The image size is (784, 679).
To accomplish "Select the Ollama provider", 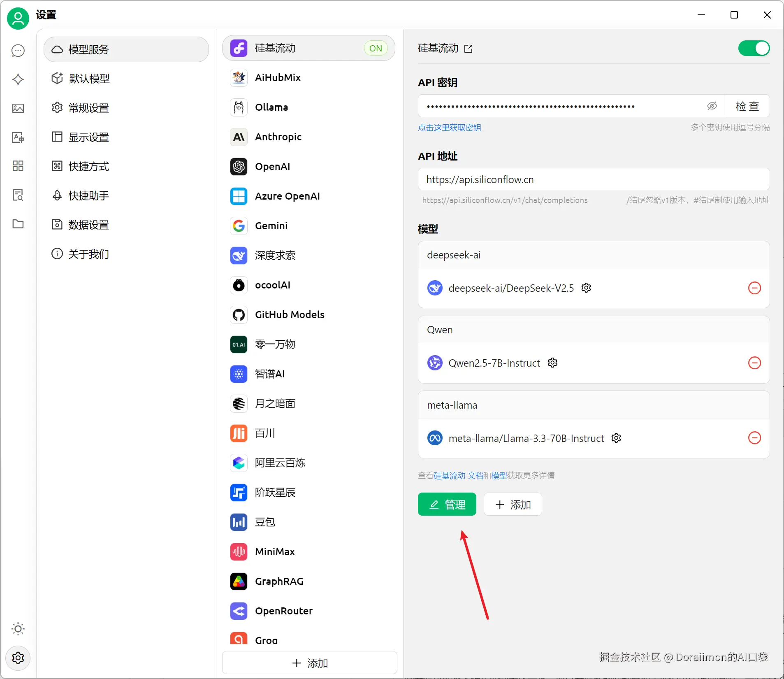I will pyautogui.click(x=308, y=107).
